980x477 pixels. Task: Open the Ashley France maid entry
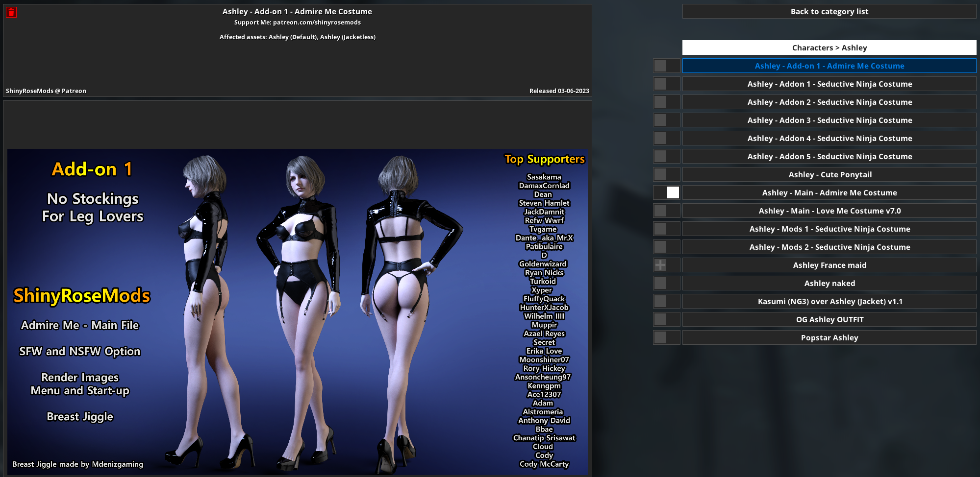(x=829, y=265)
